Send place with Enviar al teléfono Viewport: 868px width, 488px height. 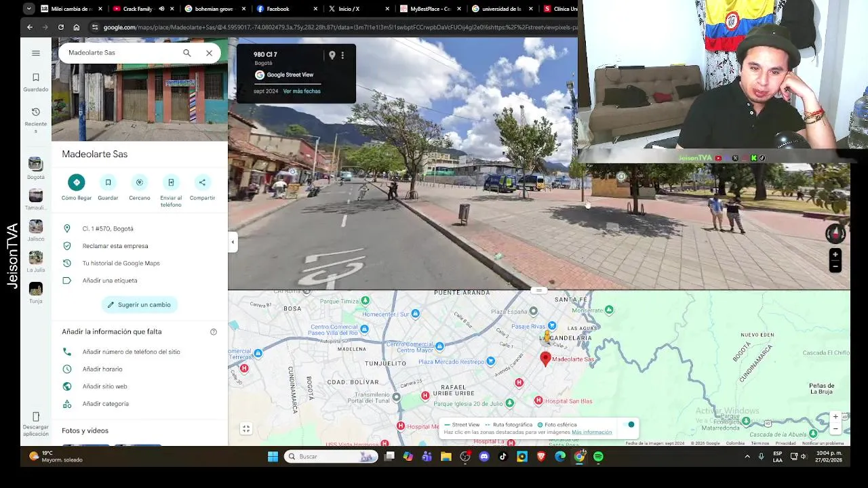(x=171, y=182)
